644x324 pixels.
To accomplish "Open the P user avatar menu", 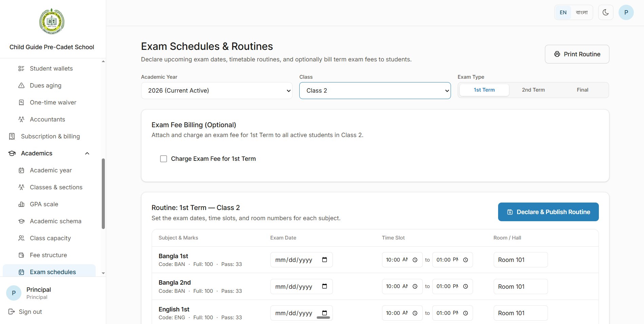I will click(626, 13).
